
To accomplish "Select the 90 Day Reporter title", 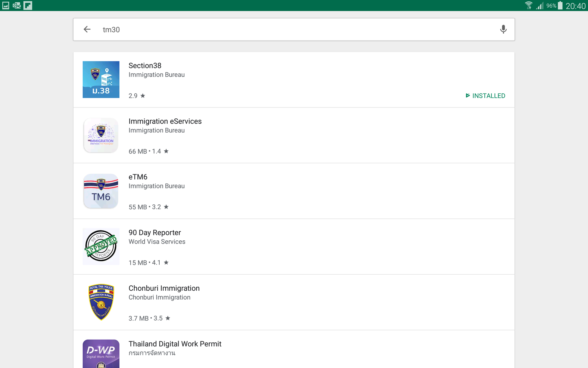I will click(x=155, y=233).
